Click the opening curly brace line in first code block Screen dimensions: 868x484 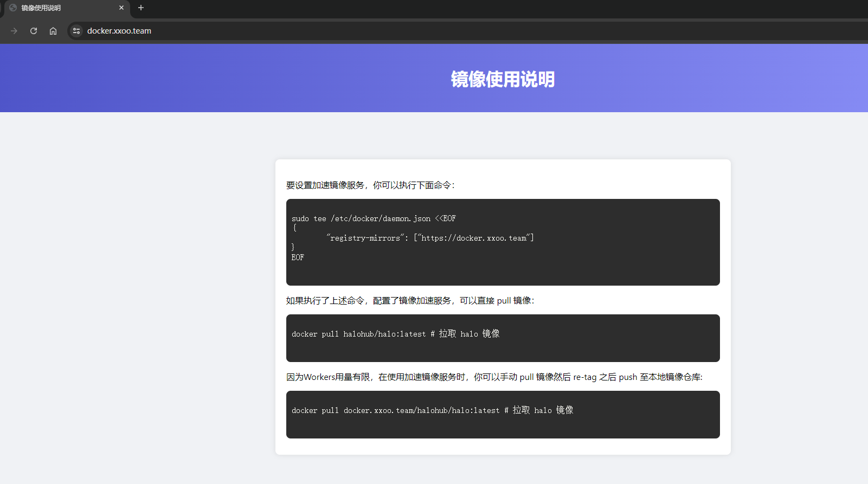tap(294, 228)
